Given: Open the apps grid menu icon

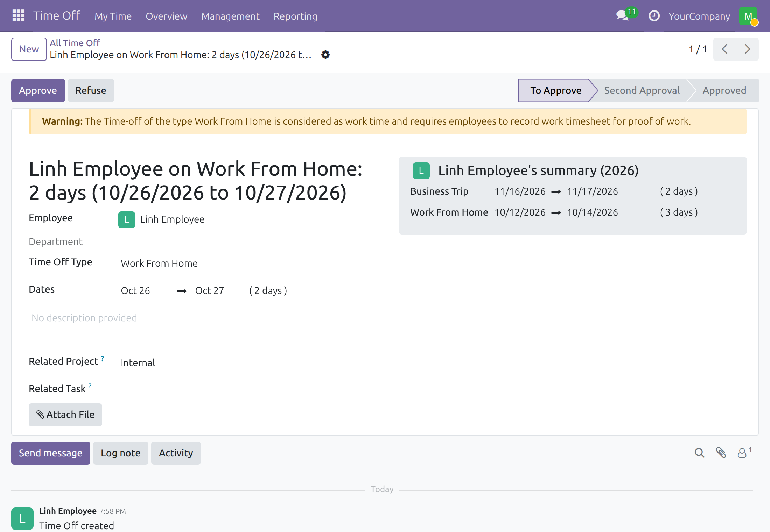Looking at the screenshot, I should 18,16.
